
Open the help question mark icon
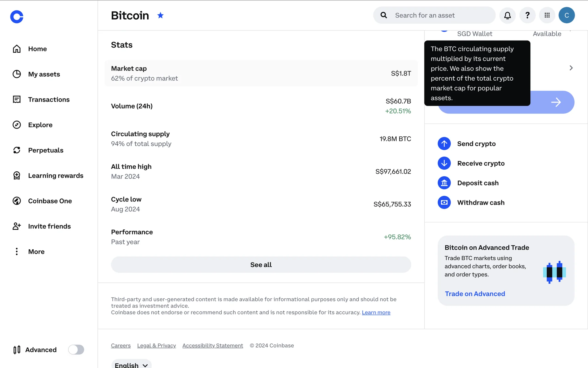pyautogui.click(x=527, y=15)
